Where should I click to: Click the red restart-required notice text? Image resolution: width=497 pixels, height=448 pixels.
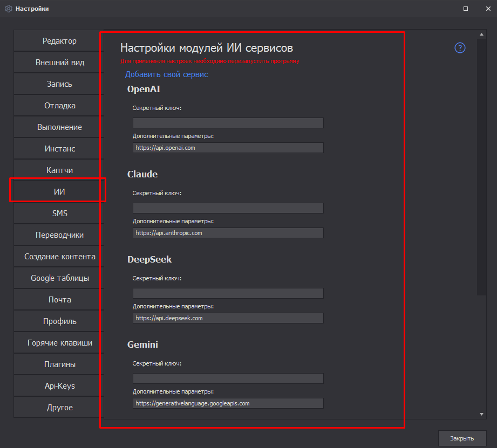click(x=210, y=61)
